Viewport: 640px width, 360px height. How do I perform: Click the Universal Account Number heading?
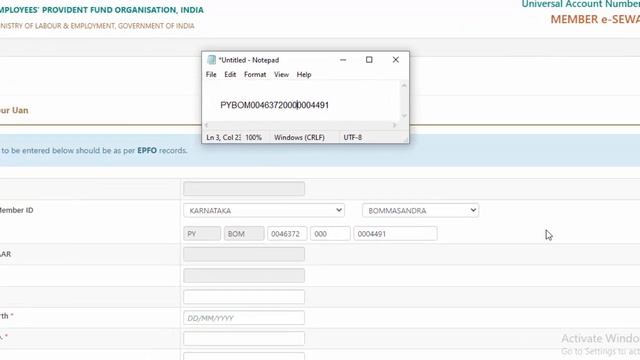(580, 4)
